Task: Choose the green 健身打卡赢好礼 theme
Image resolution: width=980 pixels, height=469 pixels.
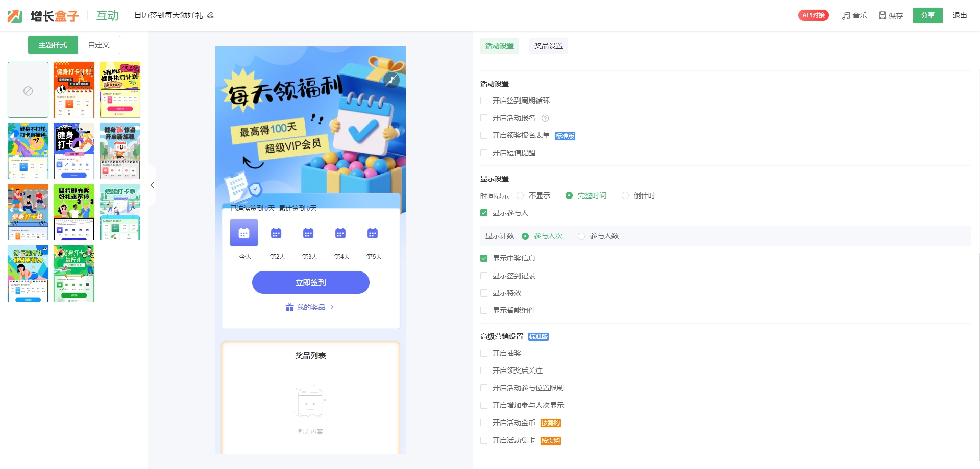Action: point(74,274)
